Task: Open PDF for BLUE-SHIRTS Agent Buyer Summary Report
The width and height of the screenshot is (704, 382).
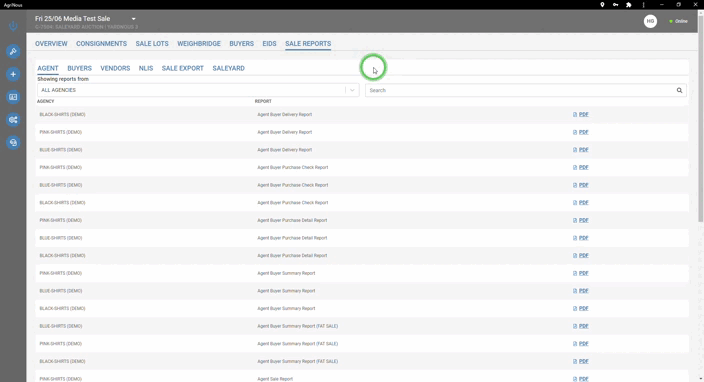Action: pos(583,291)
